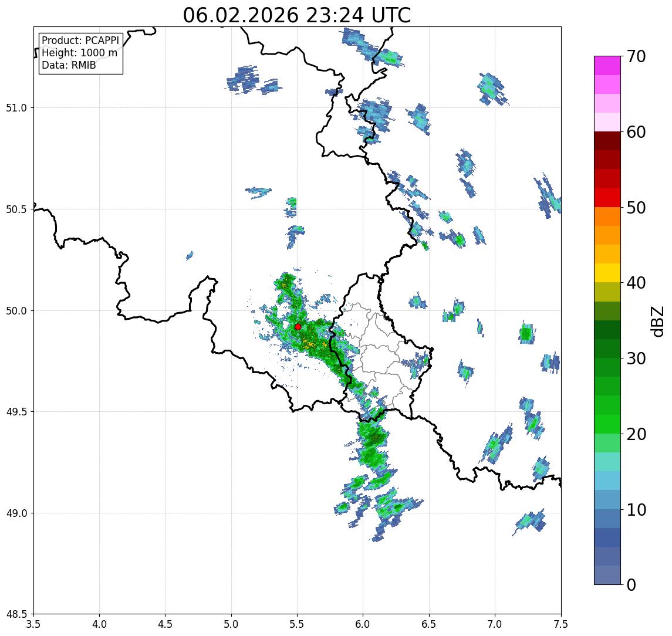The height and width of the screenshot is (636, 672).
Task: Click latitude tick label '49.5'
Action: click(x=16, y=411)
